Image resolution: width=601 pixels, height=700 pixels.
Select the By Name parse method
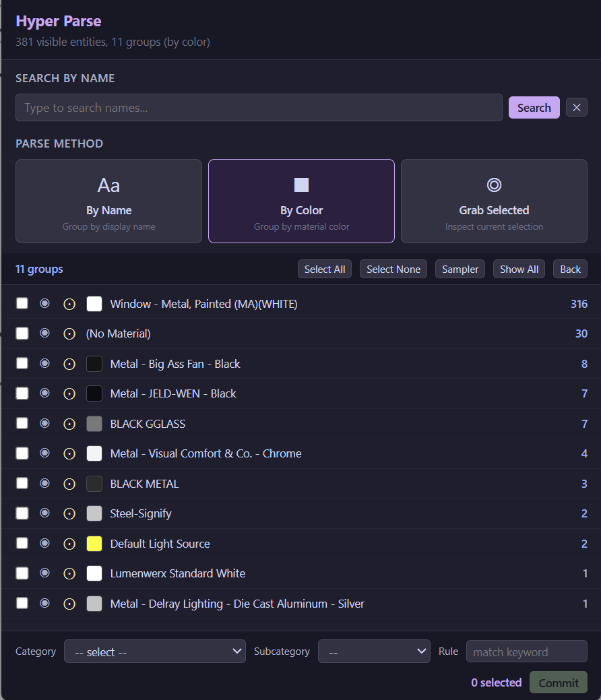pos(108,200)
